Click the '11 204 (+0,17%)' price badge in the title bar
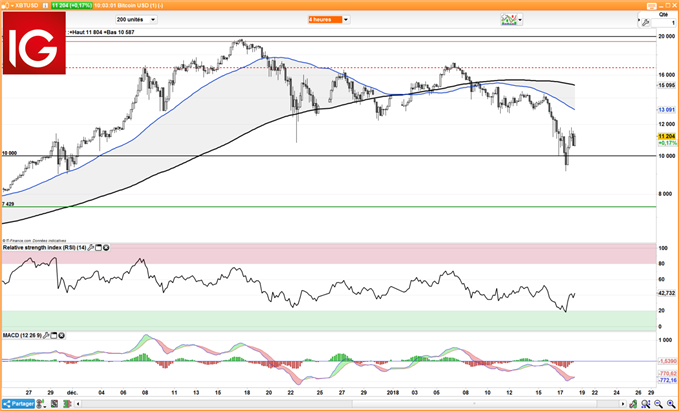Viewport: 679px width, 411px height. [x=71, y=6]
